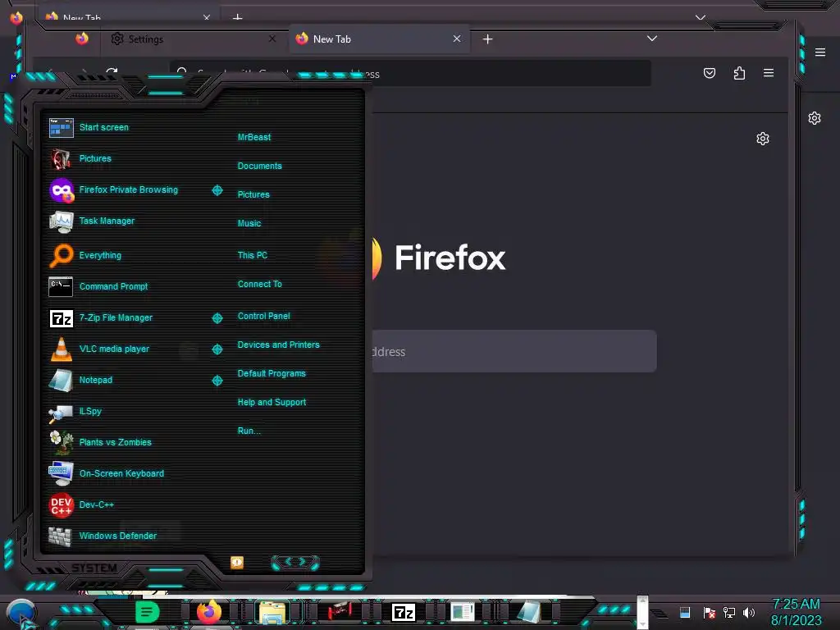
Task: Start Plants vs Zombies
Action: [x=100, y=442]
